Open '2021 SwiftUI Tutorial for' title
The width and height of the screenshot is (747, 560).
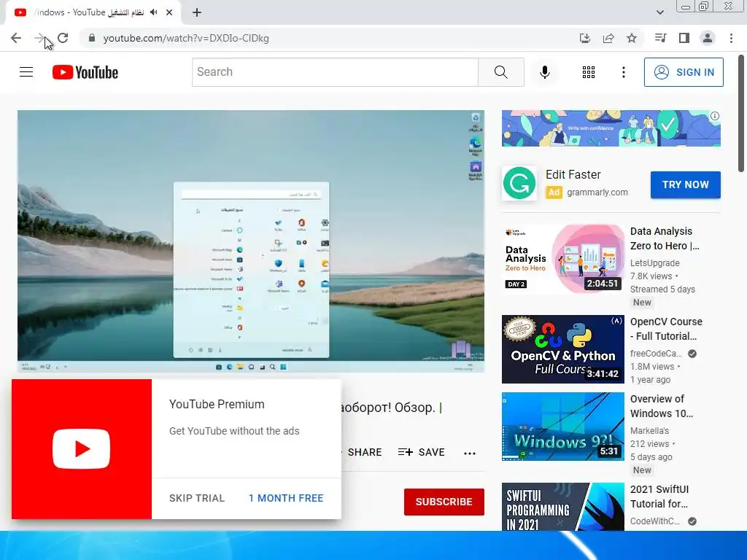659,496
